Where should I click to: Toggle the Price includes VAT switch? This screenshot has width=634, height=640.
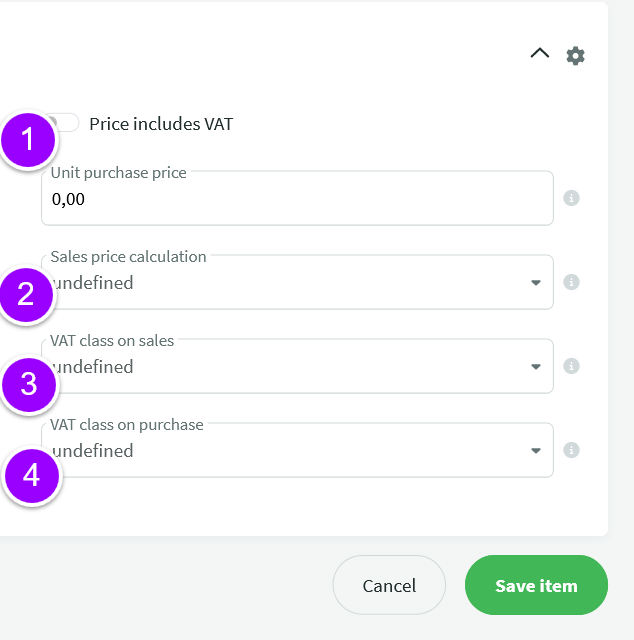point(66,123)
